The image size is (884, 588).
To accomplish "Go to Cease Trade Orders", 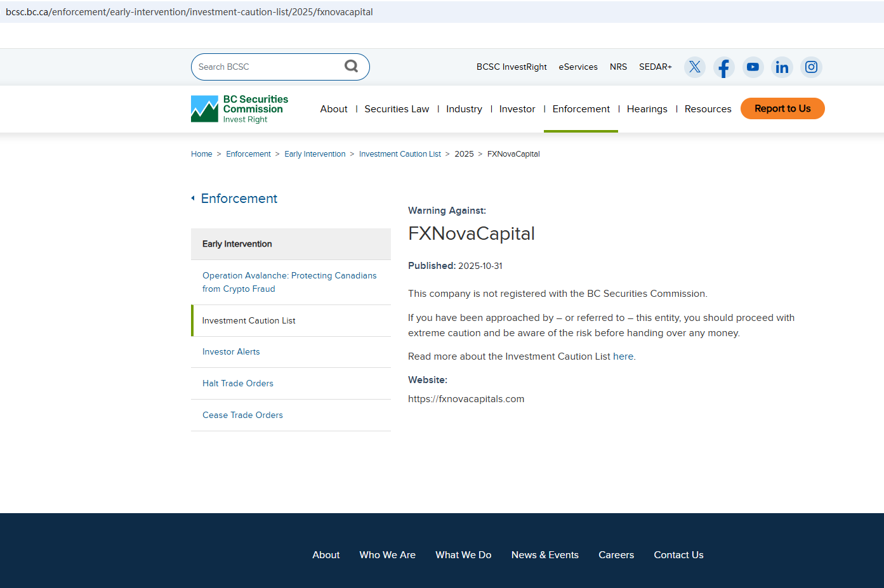I will click(x=242, y=415).
